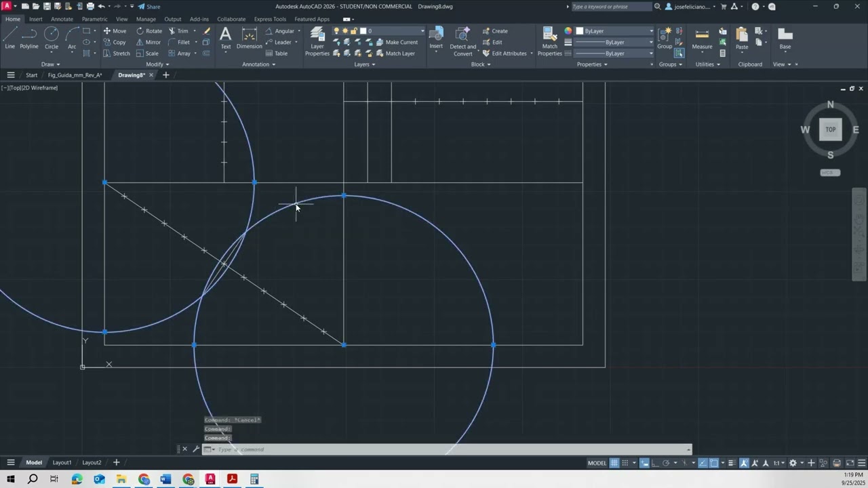Toggle object snap tracking in status bar

click(703, 463)
